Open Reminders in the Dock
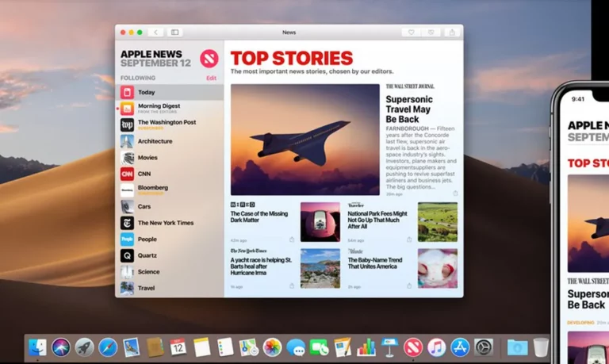 225,347
